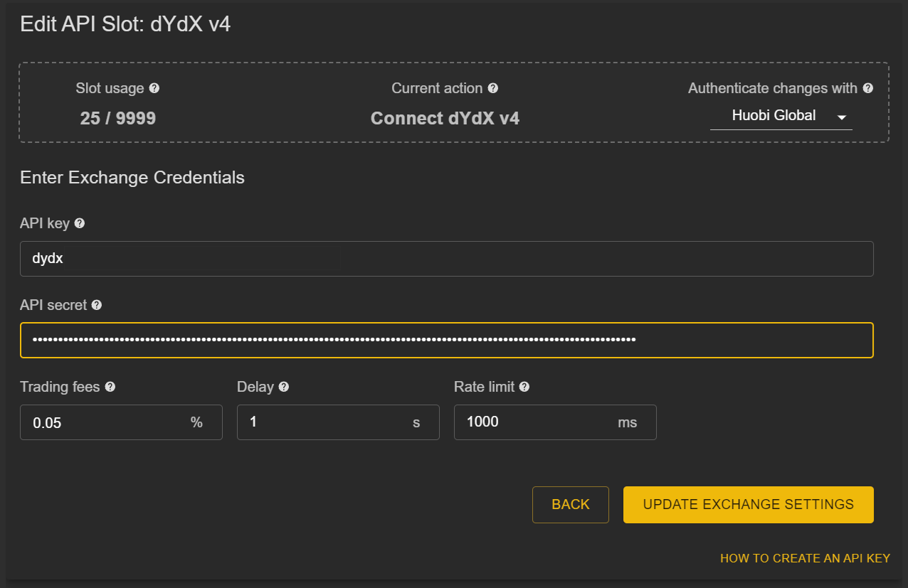The image size is (908, 588).
Task: Click the Current action help icon
Action: tap(493, 89)
